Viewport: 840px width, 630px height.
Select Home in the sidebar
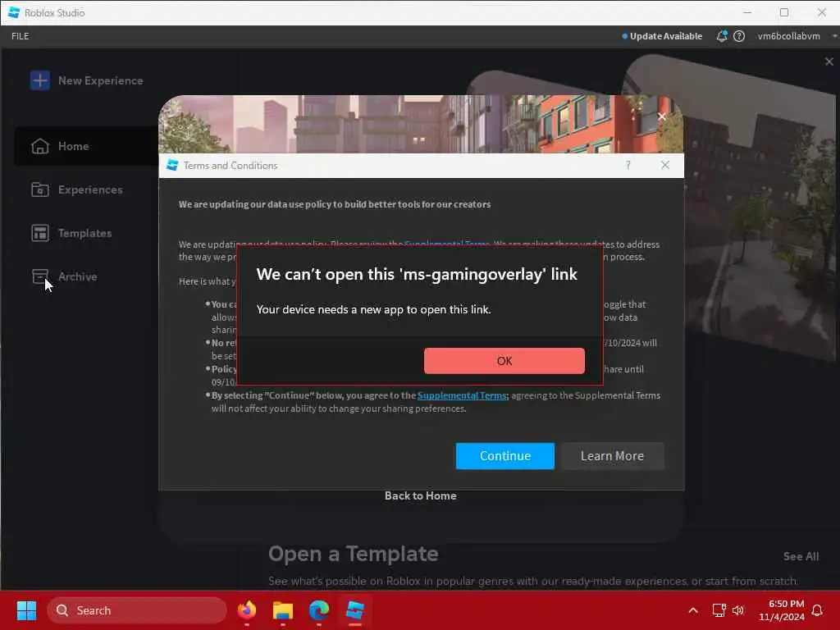point(85,146)
